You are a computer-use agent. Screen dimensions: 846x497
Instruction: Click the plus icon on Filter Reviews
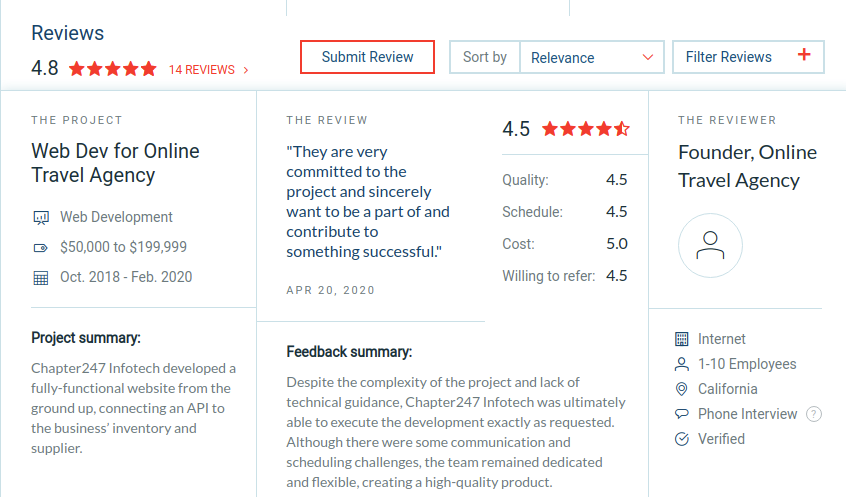(x=804, y=56)
